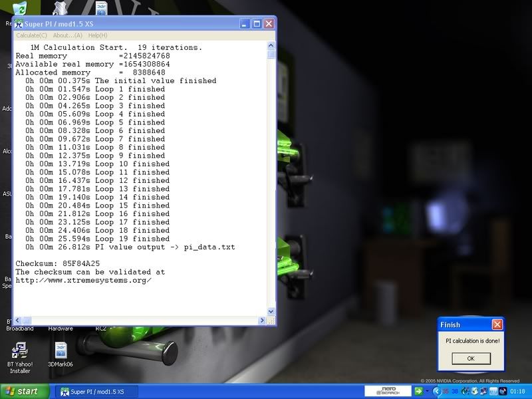Click the blue temperature tray icon
Image resolution: width=532 pixels, height=399 pixels.
(454, 392)
